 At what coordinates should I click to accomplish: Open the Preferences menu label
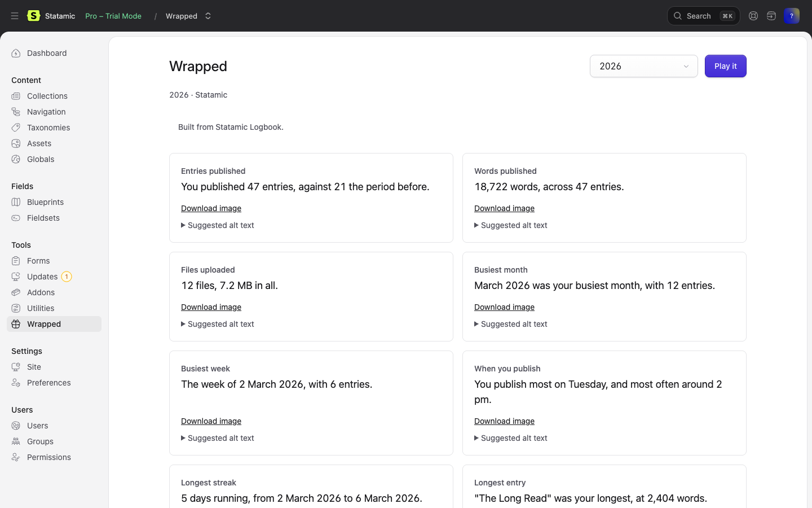point(49,383)
